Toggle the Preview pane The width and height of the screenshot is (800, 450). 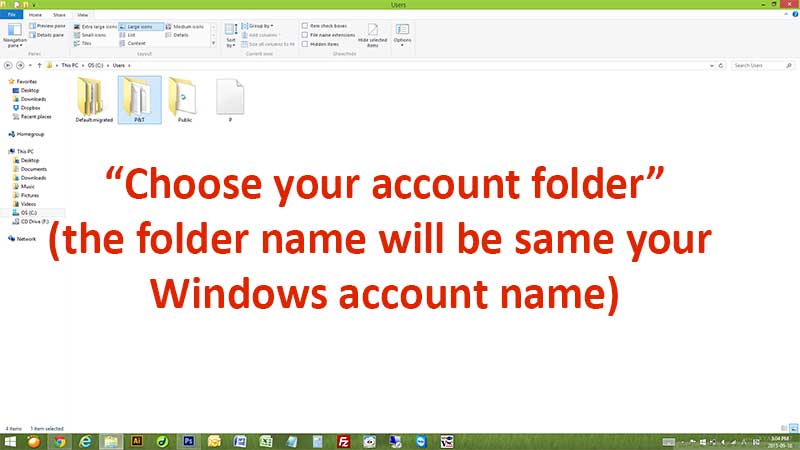[47, 26]
